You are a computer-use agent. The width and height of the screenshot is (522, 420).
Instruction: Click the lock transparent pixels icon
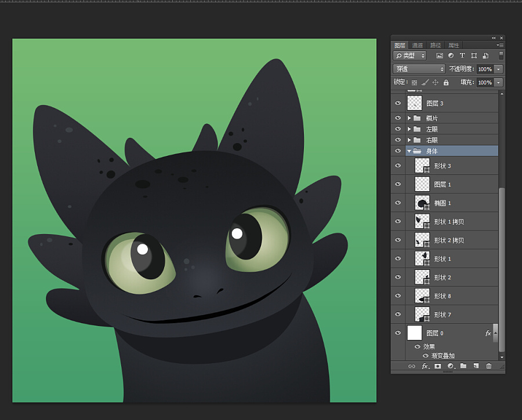(x=414, y=82)
